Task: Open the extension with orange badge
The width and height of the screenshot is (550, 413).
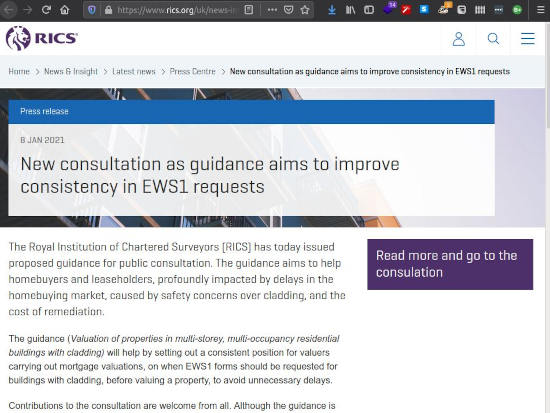Action: click(444, 9)
